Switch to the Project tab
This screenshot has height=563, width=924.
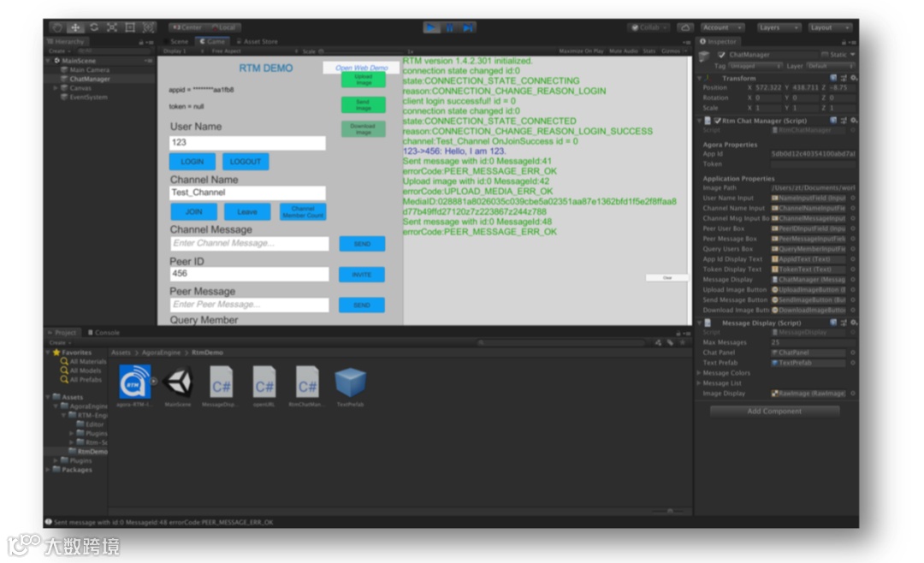coord(62,333)
